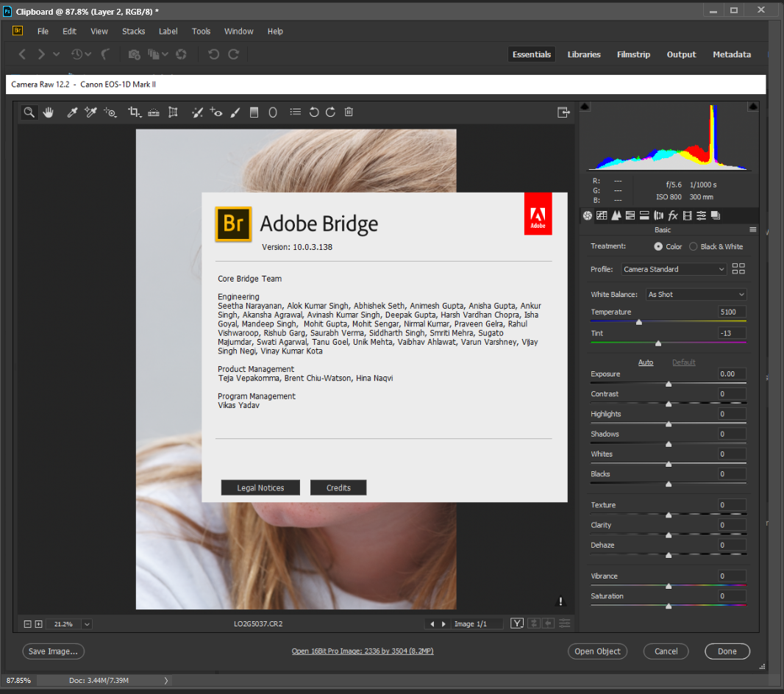Open the Effects fx panel tab

[672, 215]
